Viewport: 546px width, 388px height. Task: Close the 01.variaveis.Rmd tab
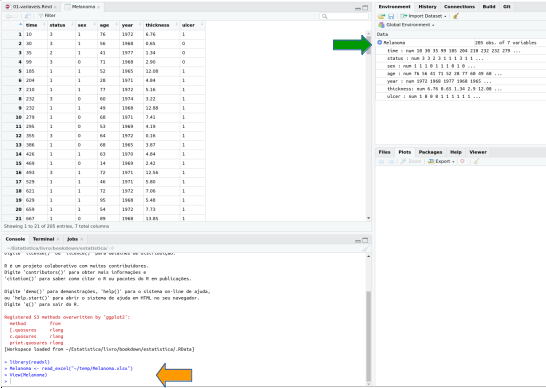(x=55, y=7)
